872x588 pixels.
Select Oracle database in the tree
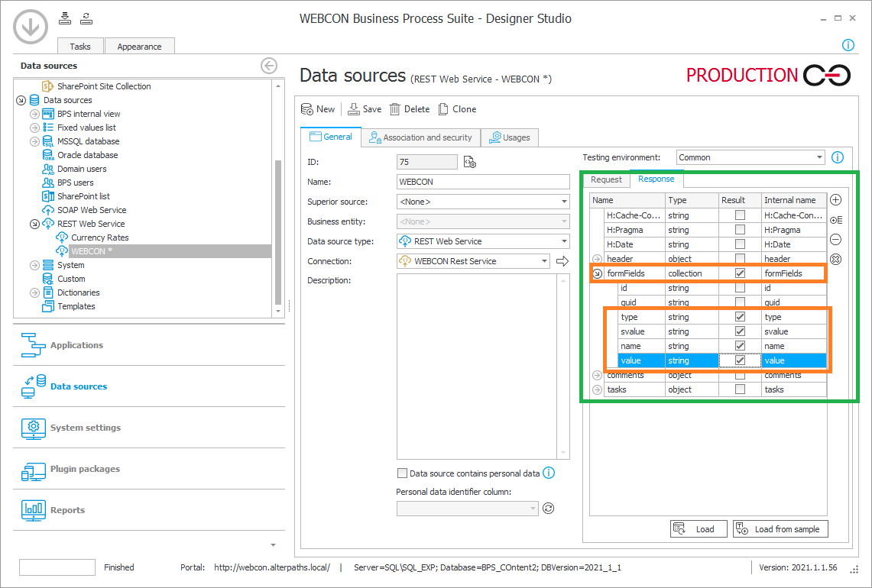click(x=87, y=155)
